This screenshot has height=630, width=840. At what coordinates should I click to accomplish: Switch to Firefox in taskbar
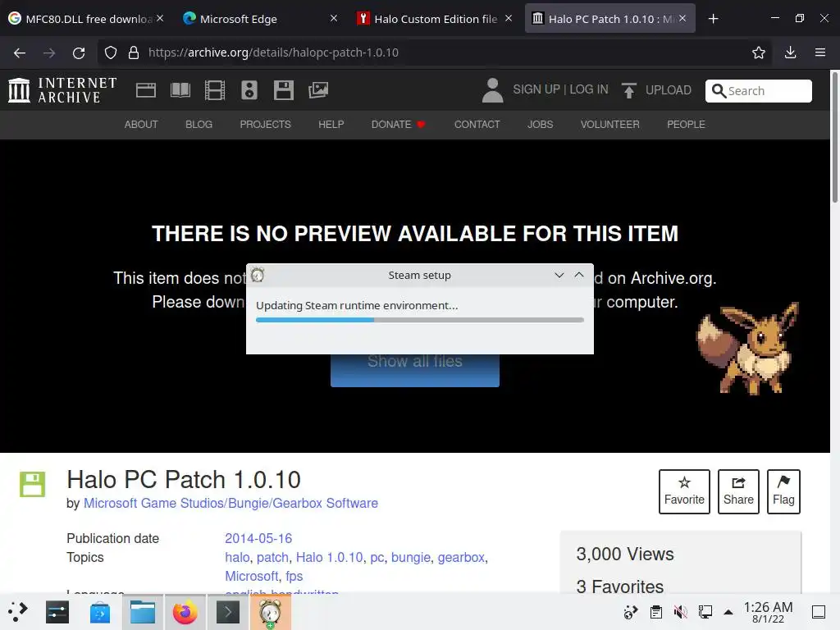pyautogui.click(x=185, y=612)
